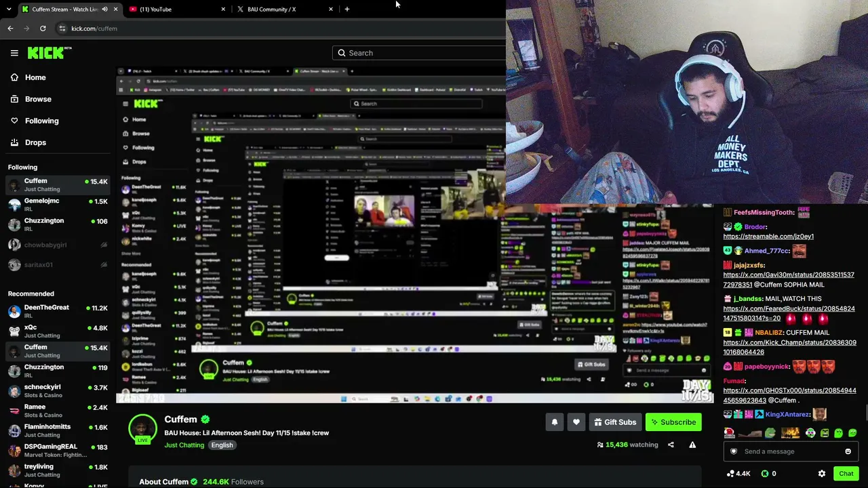Image resolution: width=868 pixels, height=488 pixels.
Task: Open a new browser tab
Action: (347, 9)
